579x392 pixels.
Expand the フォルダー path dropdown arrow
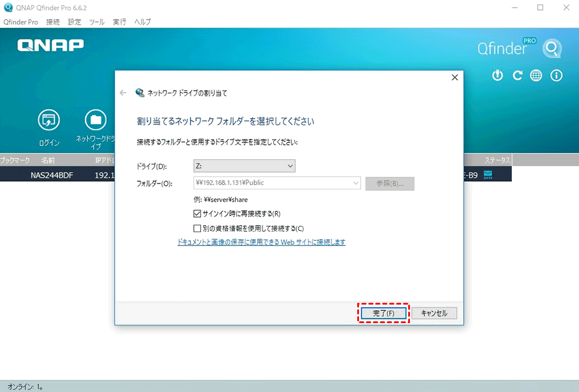tap(356, 183)
